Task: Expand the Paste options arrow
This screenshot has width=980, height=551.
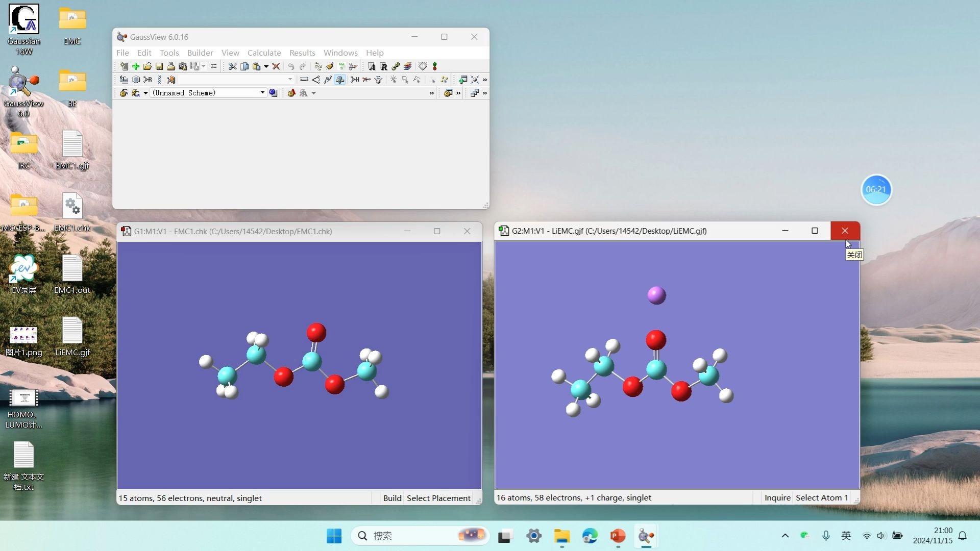Action: click(x=266, y=66)
